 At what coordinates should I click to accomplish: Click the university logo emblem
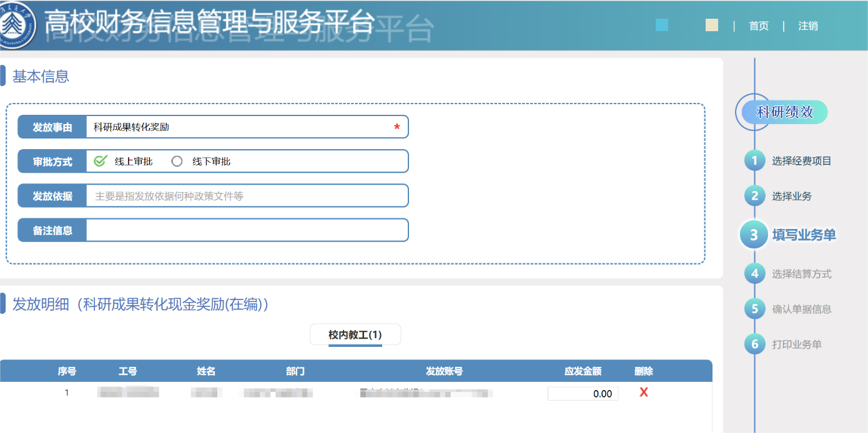[x=17, y=25]
